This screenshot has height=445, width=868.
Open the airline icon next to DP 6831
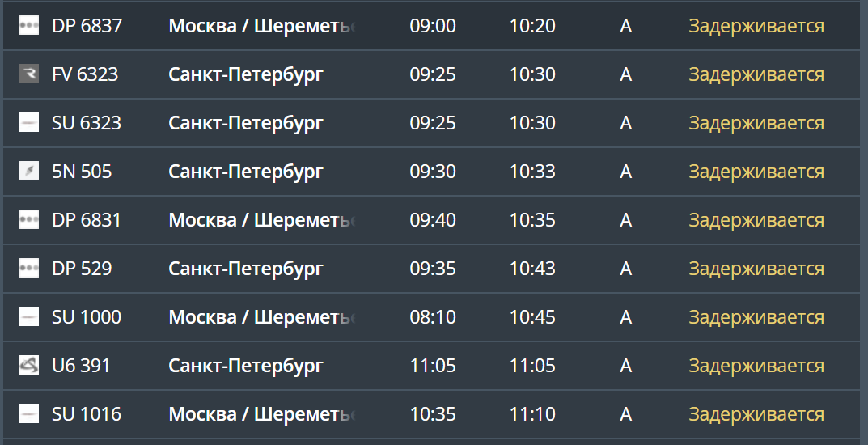[29, 220]
